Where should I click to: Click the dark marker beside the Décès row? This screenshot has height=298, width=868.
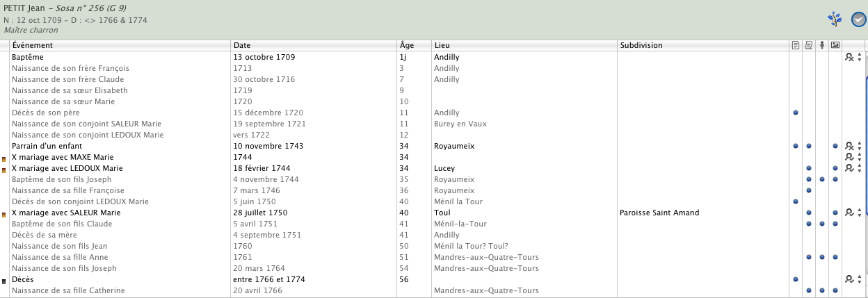pos(4,281)
